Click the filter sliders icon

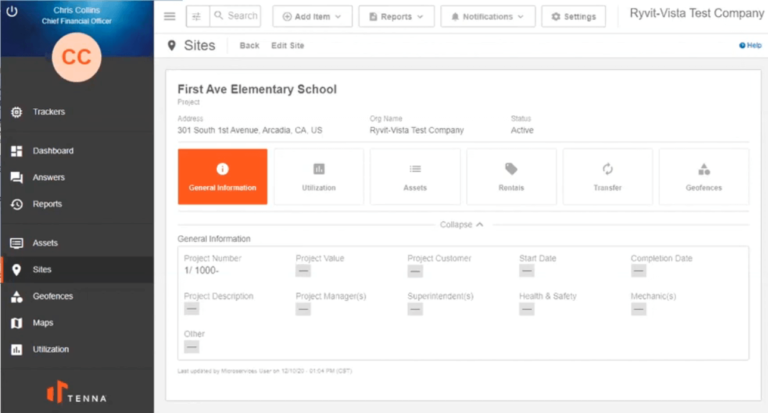(195, 17)
